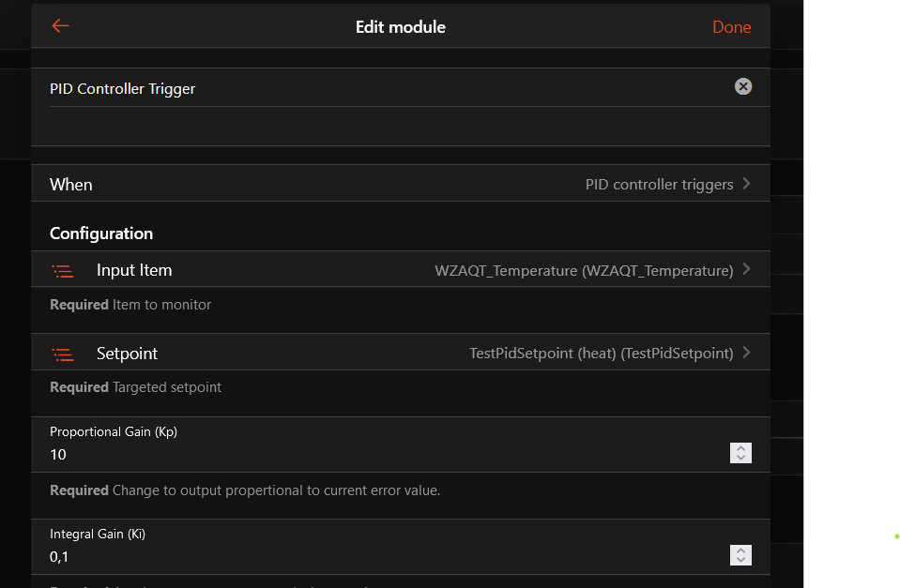The width and height of the screenshot is (900, 588).
Task: Go back using the orange arrow
Action: point(61,26)
